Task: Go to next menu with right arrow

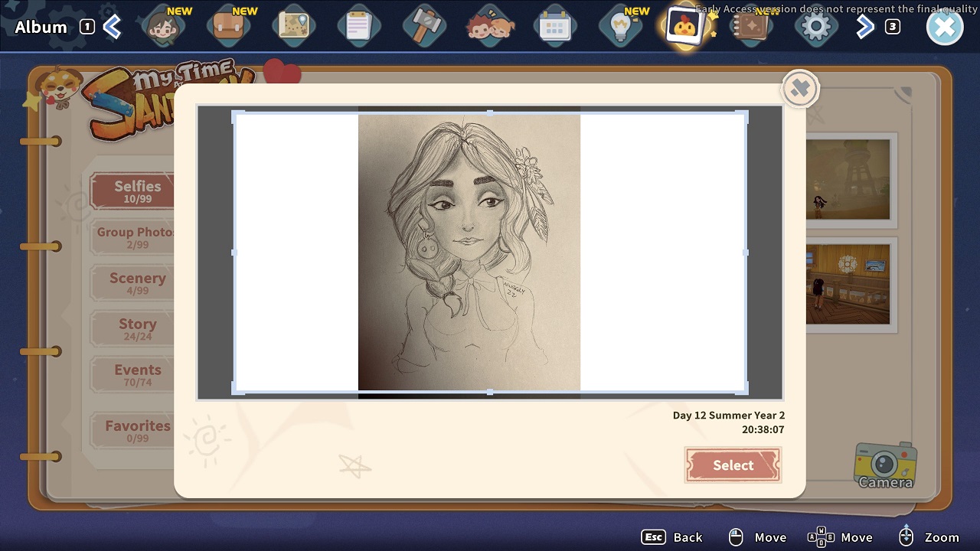Action: [865, 28]
